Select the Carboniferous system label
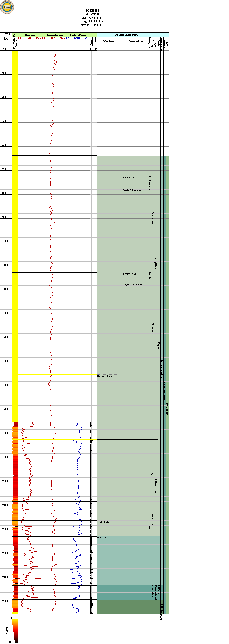This screenshot has width=229, height=644. coord(164,391)
